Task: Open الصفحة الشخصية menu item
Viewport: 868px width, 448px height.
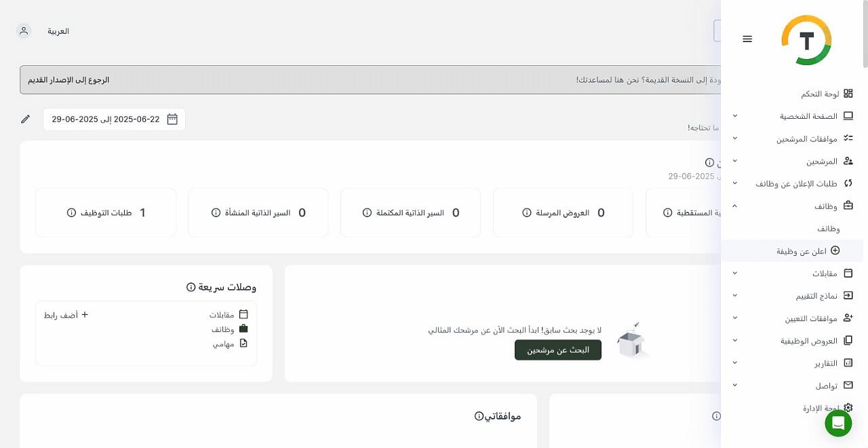Action: pos(808,116)
